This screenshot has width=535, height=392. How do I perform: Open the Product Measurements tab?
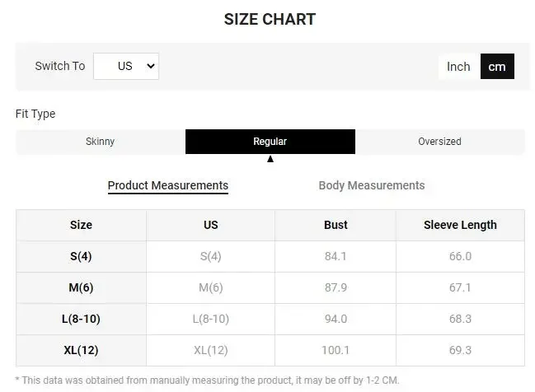pos(168,186)
